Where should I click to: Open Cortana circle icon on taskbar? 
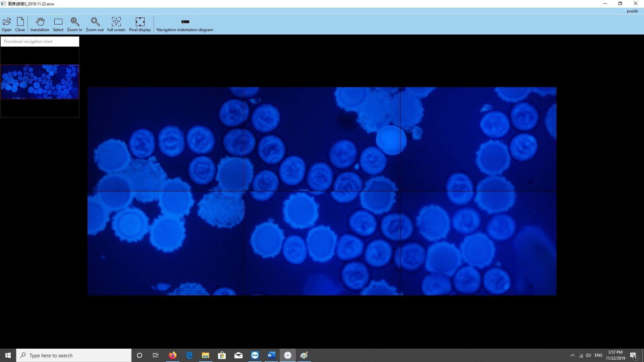click(x=140, y=355)
